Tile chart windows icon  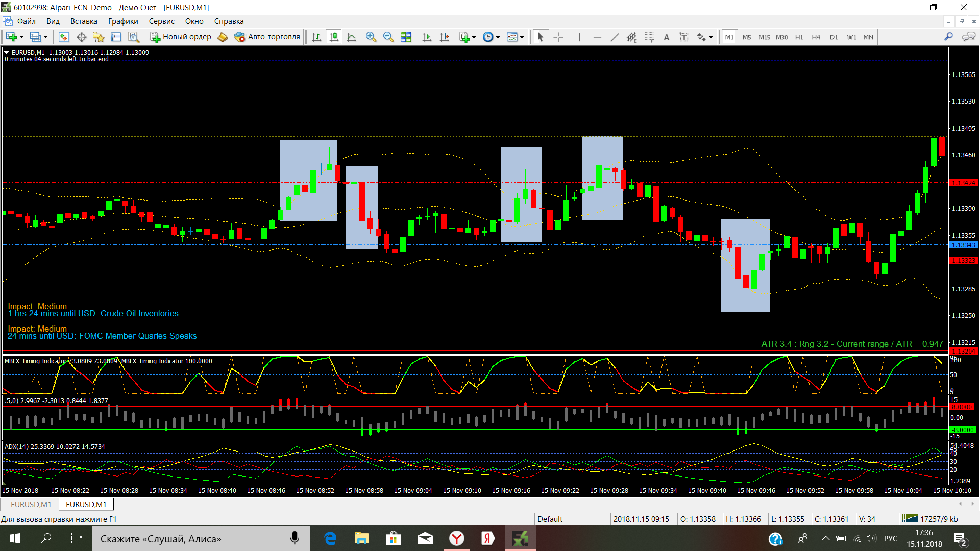[x=406, y=37]
